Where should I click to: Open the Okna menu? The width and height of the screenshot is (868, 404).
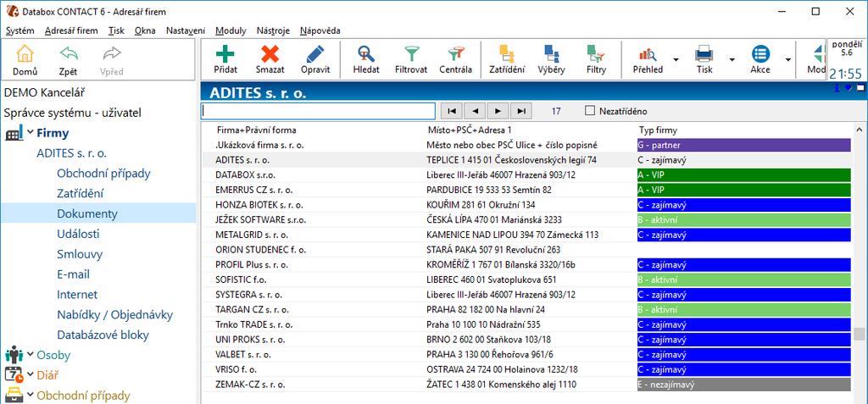point(145,31)
